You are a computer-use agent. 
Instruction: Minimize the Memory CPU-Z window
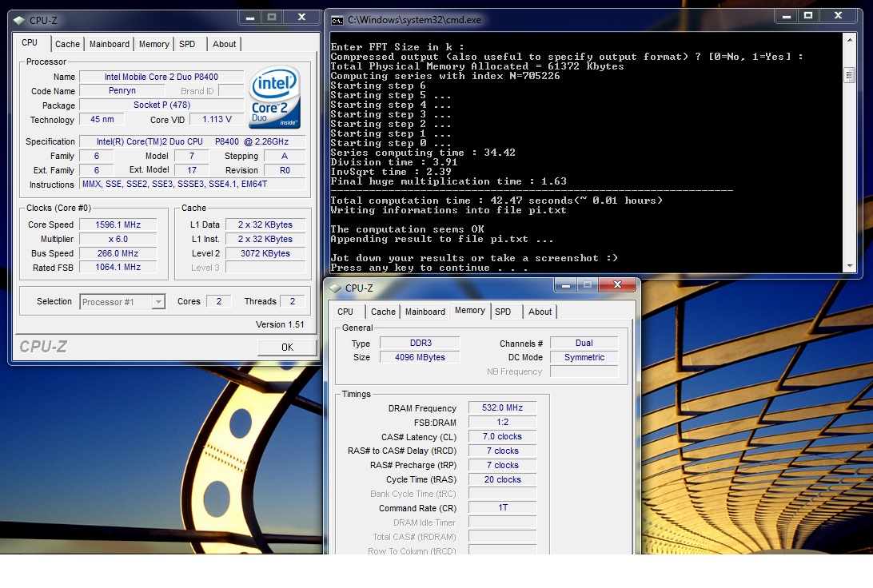(x=566, y=285)
